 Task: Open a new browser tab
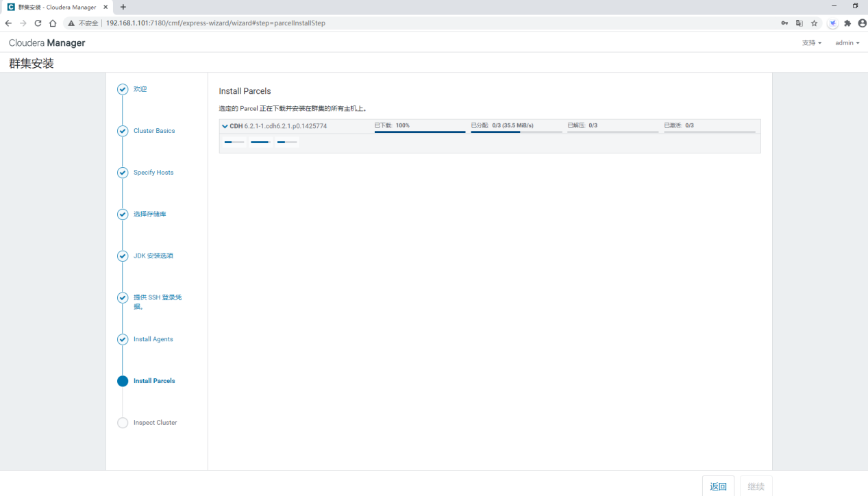123,7
